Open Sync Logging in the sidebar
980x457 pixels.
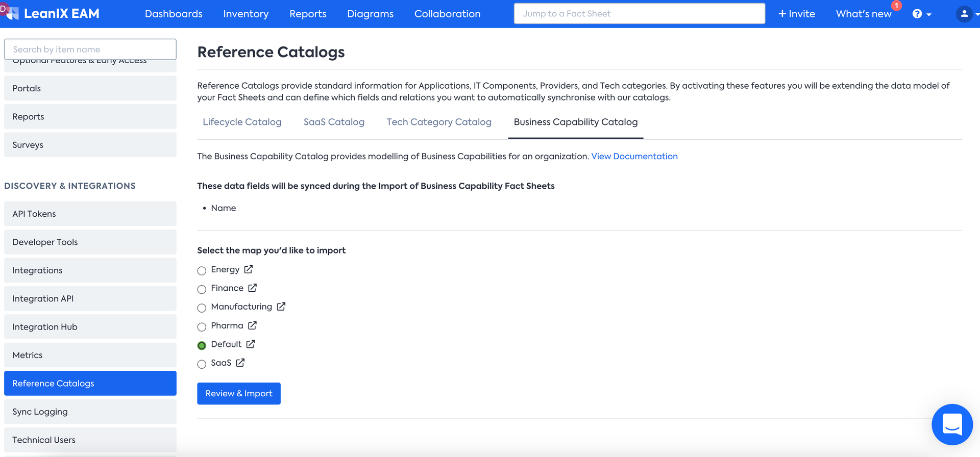pyautogui.click(x=90, y=412)
